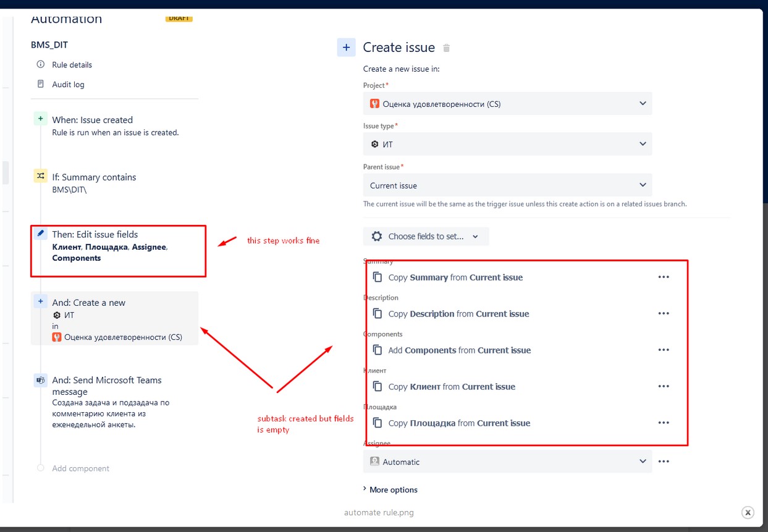Open more options for Assignee field
The image size is (768, 532).
[664, 462]
